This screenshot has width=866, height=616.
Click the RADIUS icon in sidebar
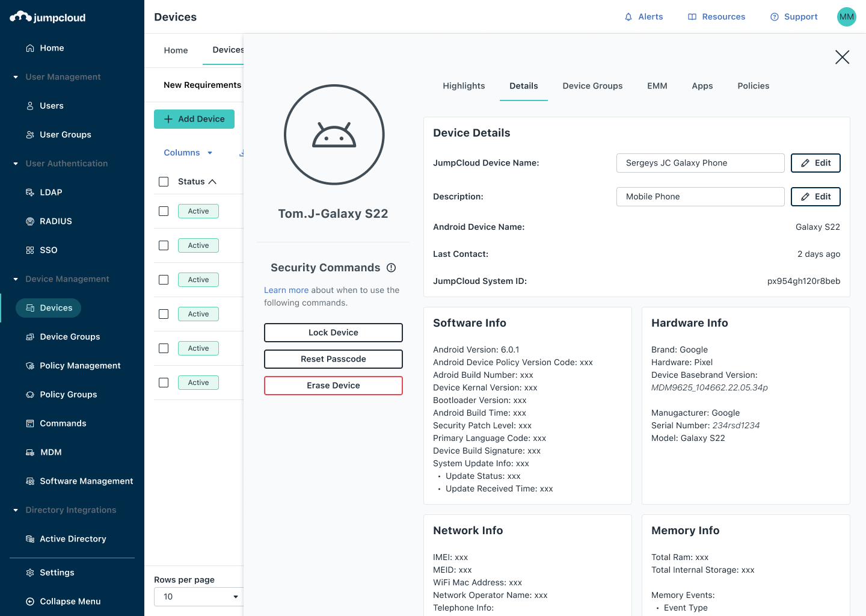click(30, 221)
